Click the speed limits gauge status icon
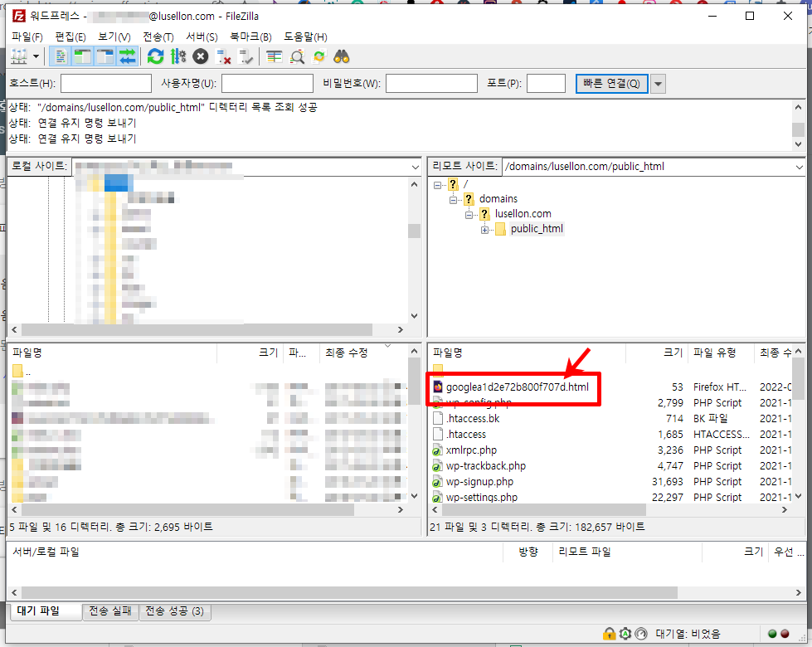 (x=641, y=634)
